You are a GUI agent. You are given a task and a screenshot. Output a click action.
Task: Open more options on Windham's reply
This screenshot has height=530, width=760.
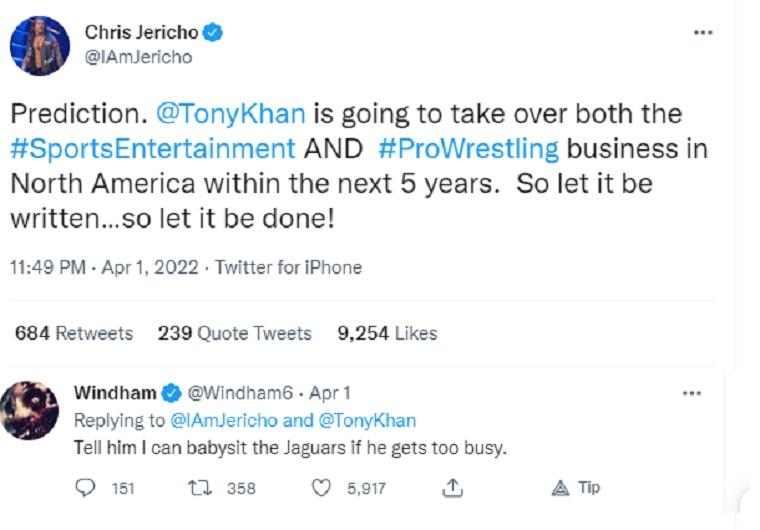click(691, 393)
